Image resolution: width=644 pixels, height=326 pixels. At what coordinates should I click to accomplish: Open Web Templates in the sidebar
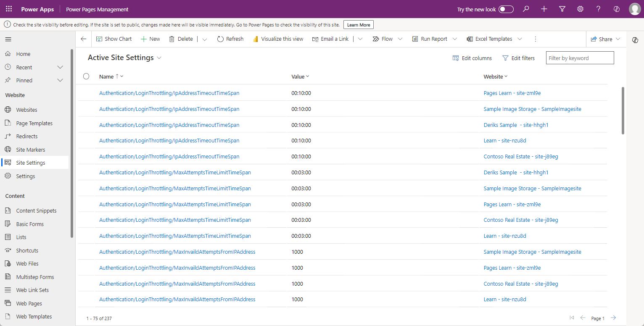pyautogui.click(x=34, y=316)
